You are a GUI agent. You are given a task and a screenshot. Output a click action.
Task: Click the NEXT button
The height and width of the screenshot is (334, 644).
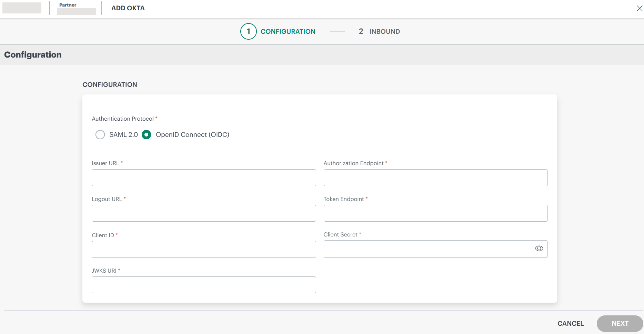click(620, 323)
